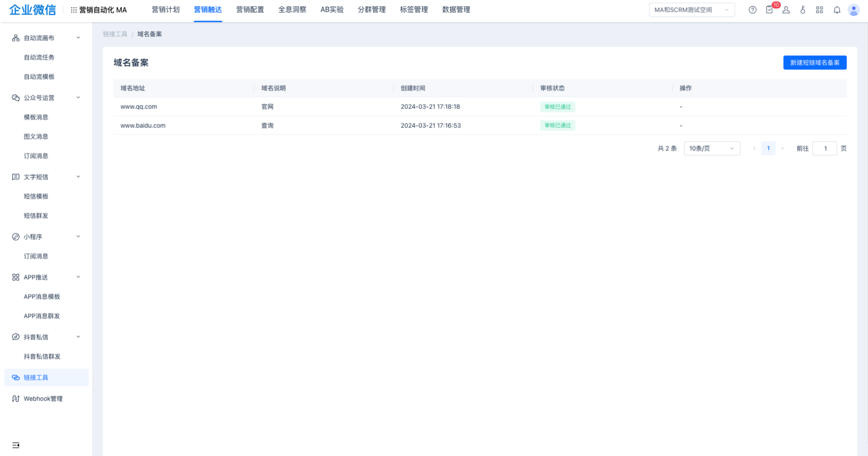Open 短信群发 in the sidebar

(36, 215)
